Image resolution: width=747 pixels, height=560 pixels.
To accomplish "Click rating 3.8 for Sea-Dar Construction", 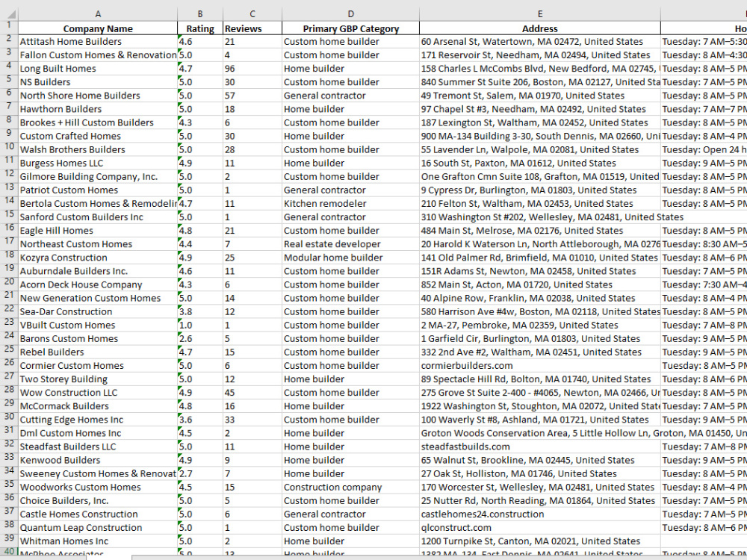I will [200, 311].
